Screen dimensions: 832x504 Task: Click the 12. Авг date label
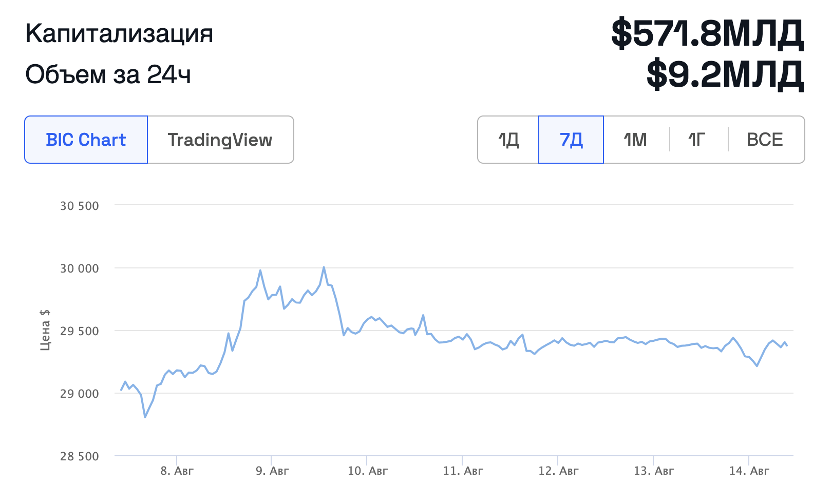pos(558,471)
